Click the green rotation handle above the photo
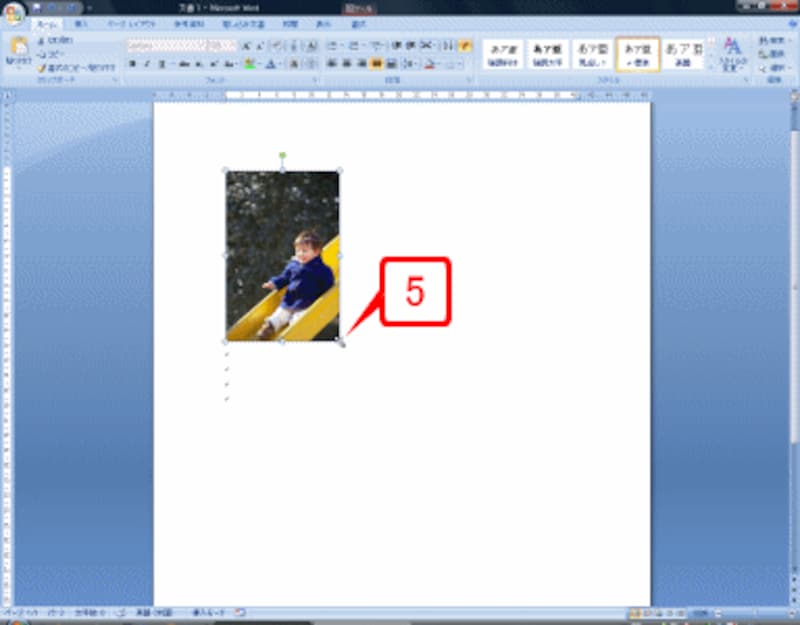 click(282, 155)
